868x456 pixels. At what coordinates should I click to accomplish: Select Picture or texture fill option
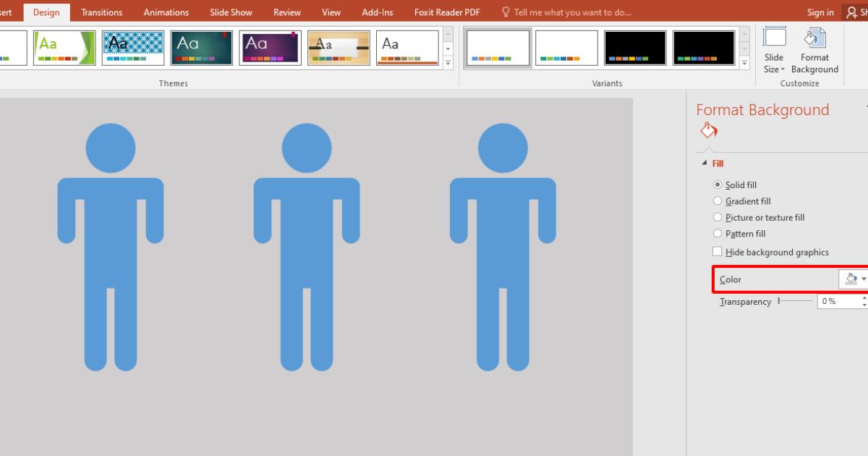[x=718, y=218]
